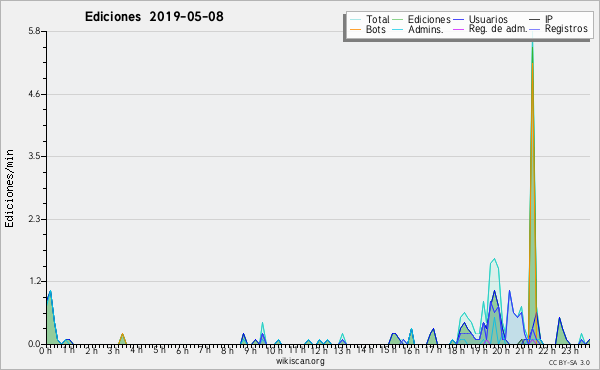Select the 'IP' legend entry
Image resolution: width=600 pixels, height=370 pixels.
pos(541,19)
